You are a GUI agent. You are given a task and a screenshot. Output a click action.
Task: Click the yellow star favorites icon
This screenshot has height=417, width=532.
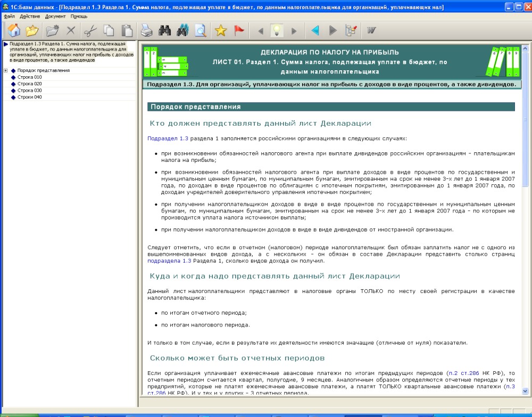point(220,30)
